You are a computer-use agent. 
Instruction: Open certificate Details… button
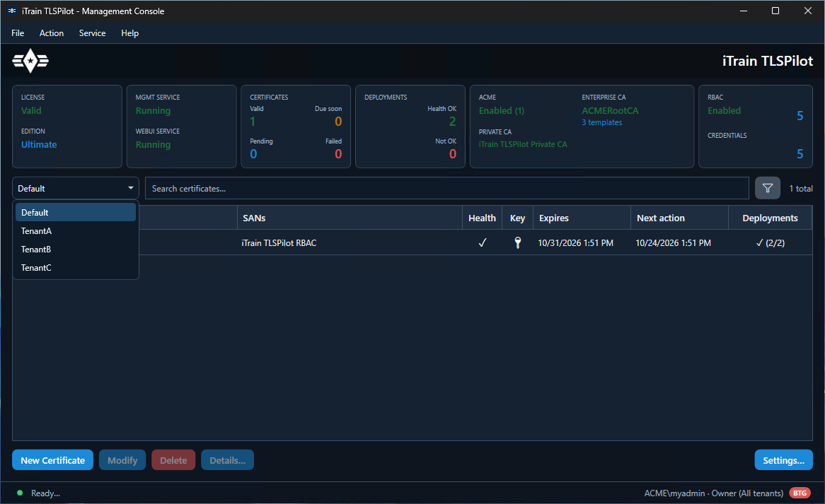227,460
